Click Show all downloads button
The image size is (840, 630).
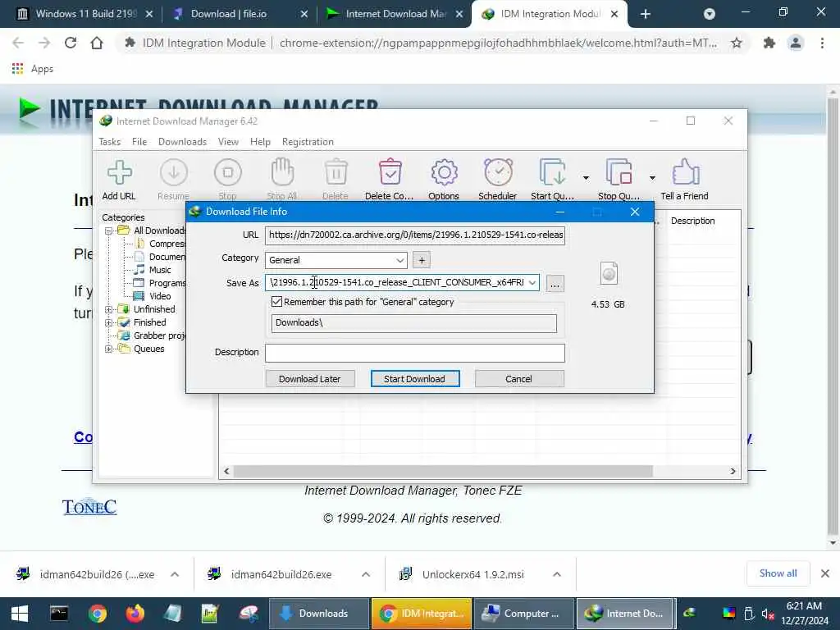coord(778,573)
